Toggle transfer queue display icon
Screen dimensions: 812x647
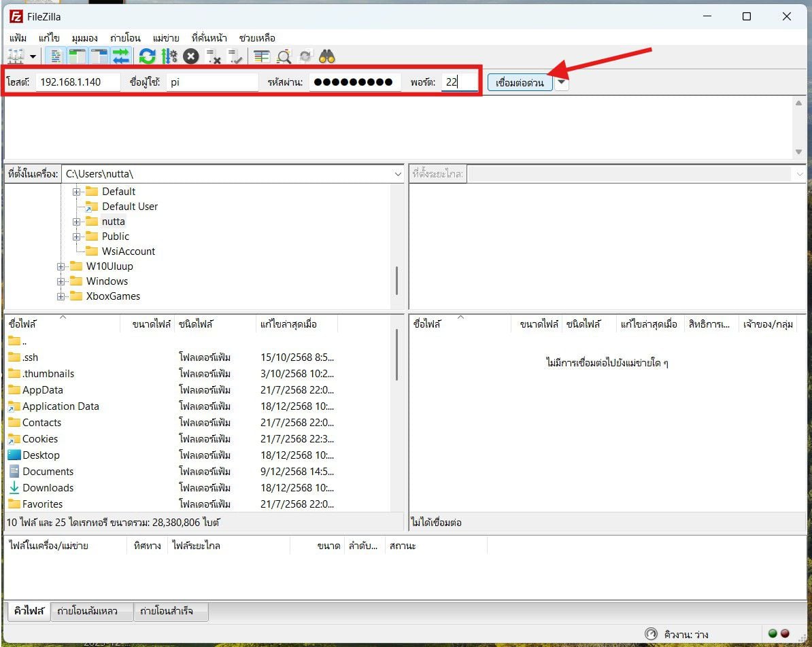click(x=120, y=56)
